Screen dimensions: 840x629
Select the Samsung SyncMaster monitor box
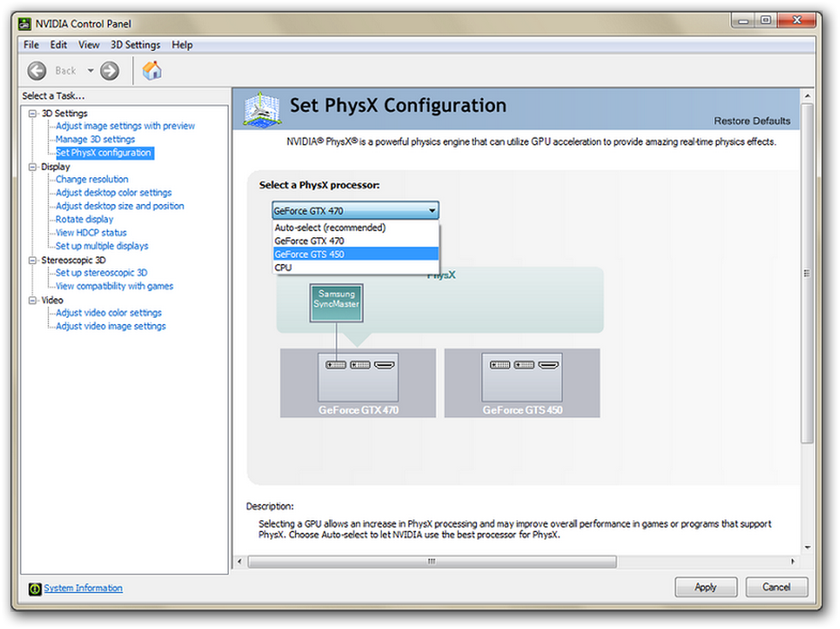337,303
